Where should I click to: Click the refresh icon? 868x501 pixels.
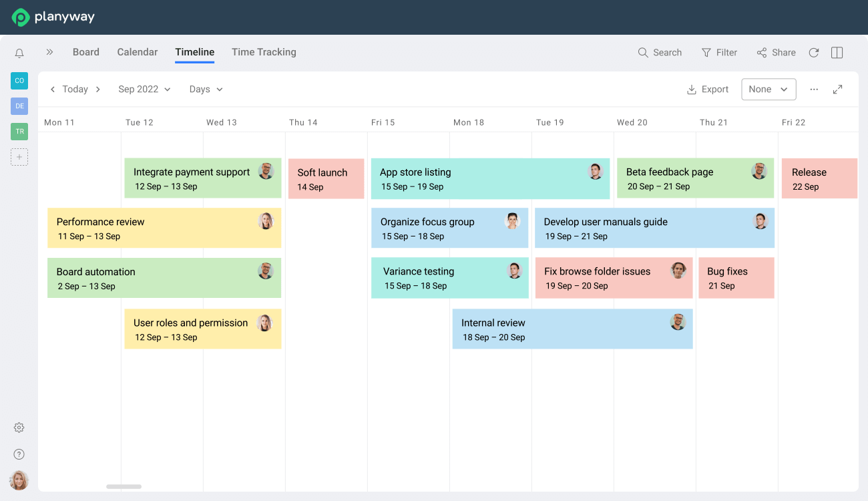click(813, 53)
